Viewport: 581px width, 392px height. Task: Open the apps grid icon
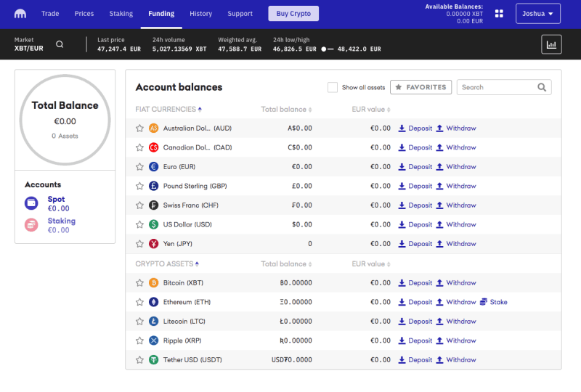pyautogui.click(x=499, y=14)
